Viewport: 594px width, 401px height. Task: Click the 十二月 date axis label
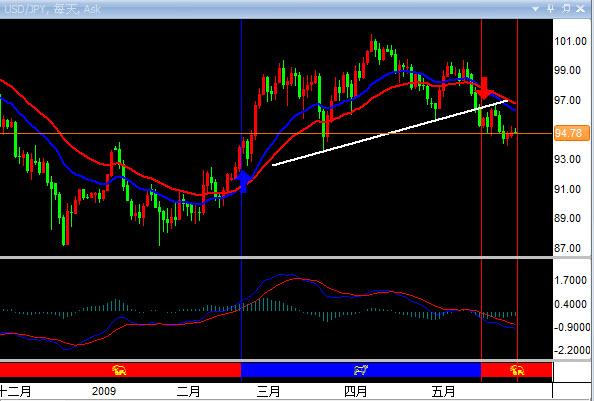(16, 391)
